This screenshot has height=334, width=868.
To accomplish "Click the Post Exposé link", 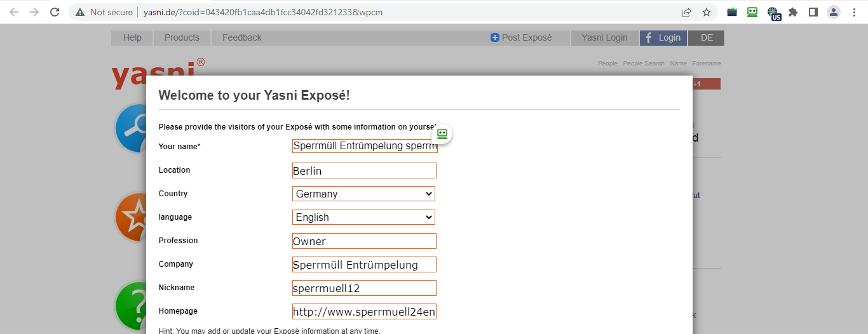I will pyautogui.click(x=521, y=37).
